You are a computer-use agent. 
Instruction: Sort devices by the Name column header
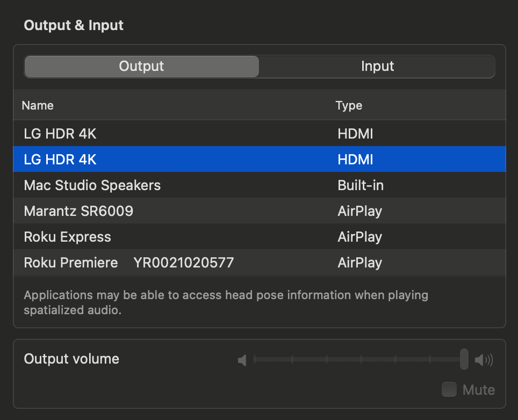point(38,105)
